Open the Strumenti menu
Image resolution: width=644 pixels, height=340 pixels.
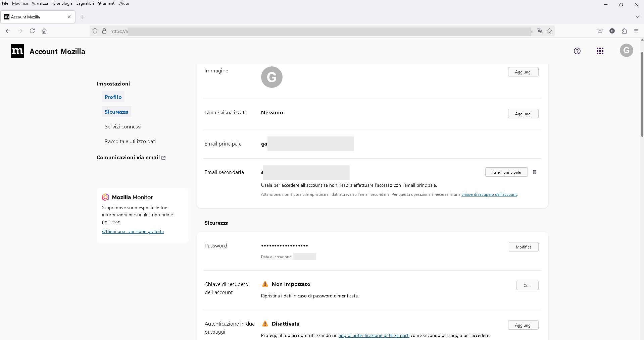106,3
